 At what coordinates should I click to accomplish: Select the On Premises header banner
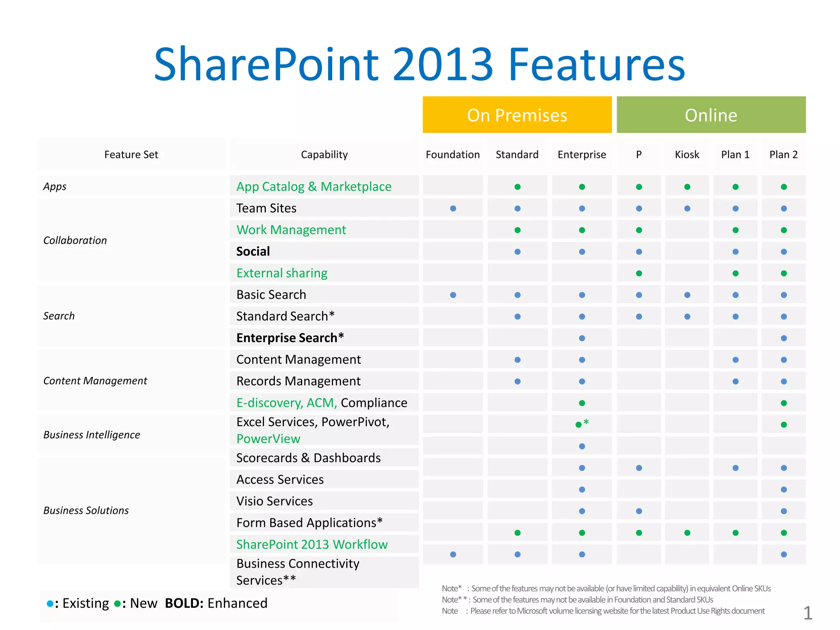517,115
